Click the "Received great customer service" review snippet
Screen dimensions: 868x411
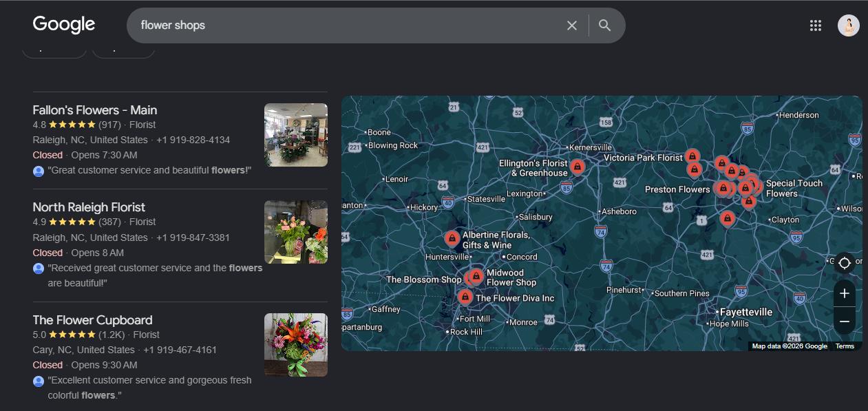pos(155,275)
